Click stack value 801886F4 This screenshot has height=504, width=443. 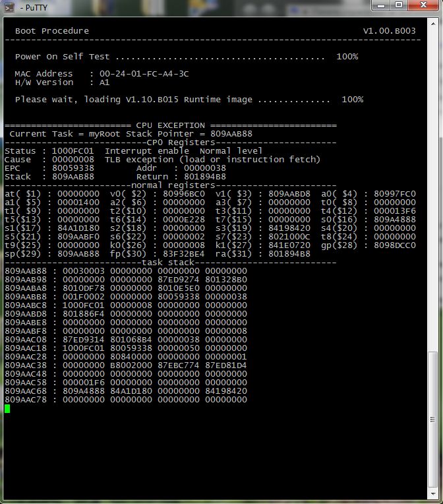click(84, 314)
